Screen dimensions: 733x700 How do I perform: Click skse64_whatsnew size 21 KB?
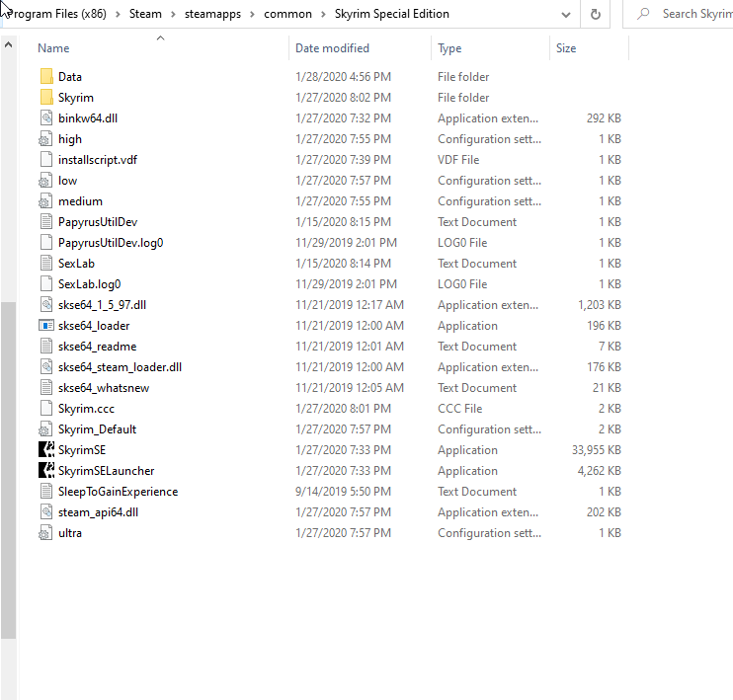tap(607, 388)
